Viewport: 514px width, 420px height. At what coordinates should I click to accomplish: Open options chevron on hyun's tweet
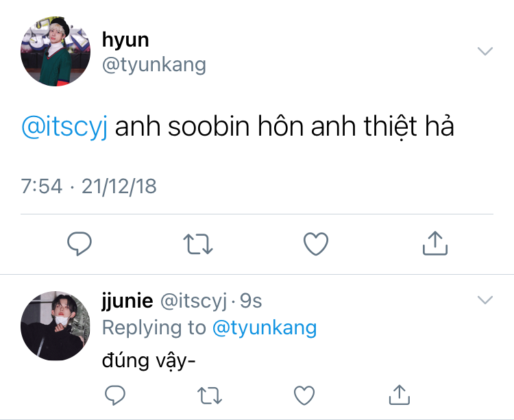coord(485,51)
